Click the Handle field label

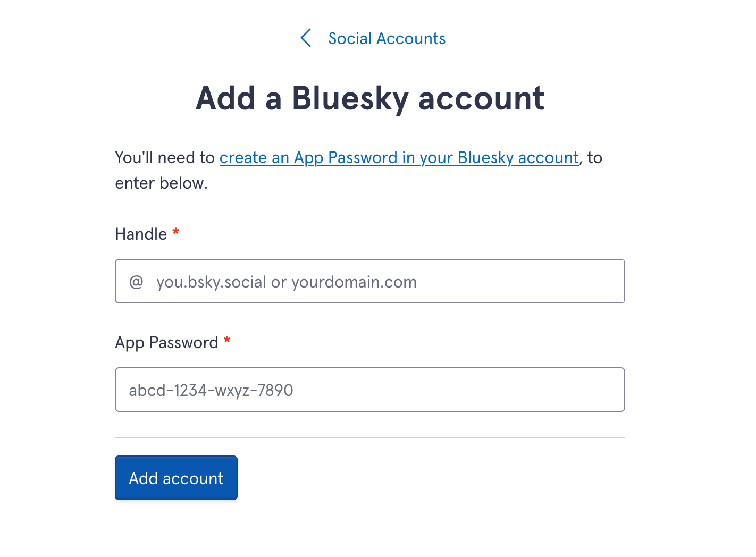coord(141,234)
